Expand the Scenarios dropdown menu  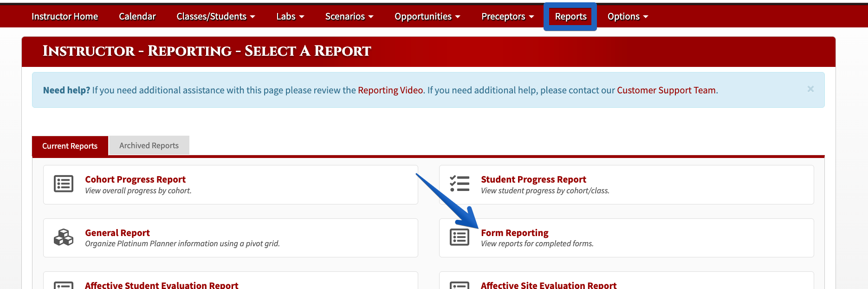tap(350, 16)
